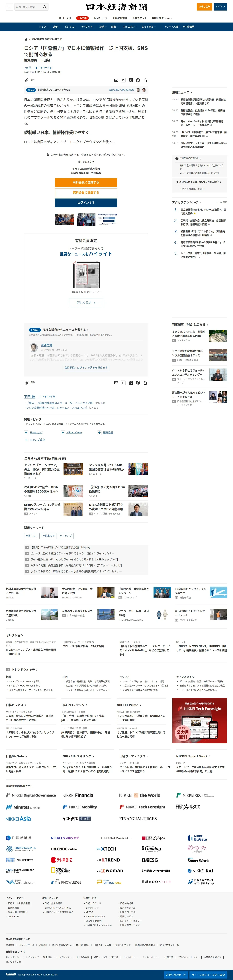Open the 日経会社情報 menu item
The width and height of the screenshot is (233, 980).
click(x=120, y=18)
